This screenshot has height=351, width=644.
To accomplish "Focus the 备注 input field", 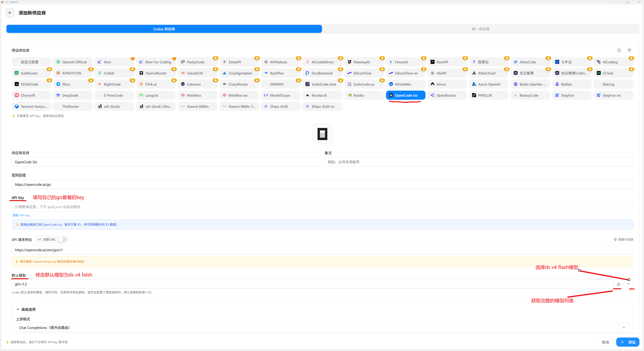I will pos(479,162).
